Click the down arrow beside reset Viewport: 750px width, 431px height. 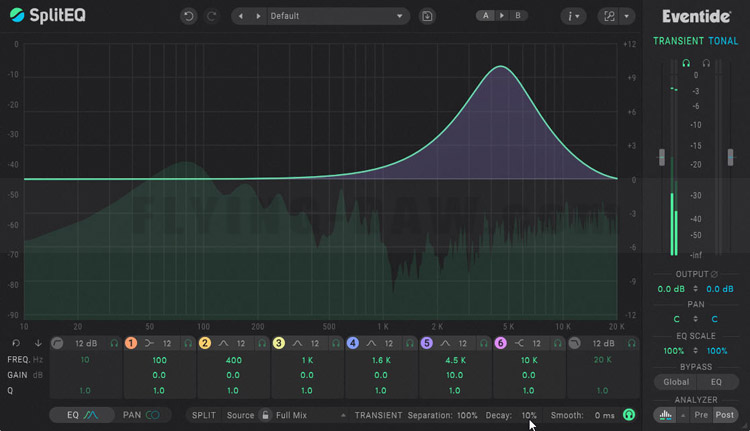[x=38, y=343]
